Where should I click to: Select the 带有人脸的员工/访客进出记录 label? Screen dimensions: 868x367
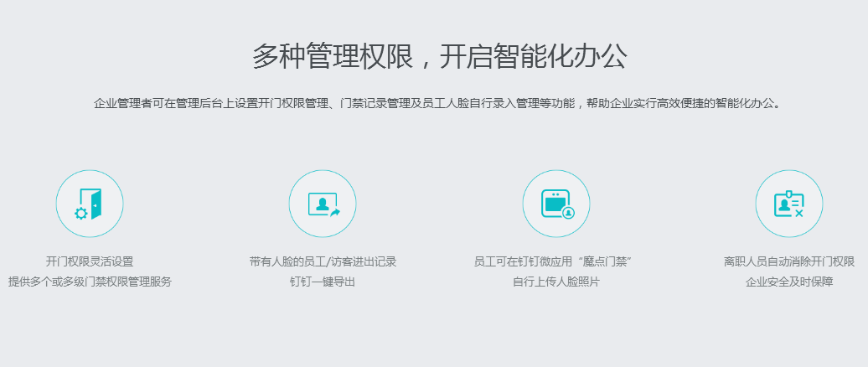pos(323,261)
